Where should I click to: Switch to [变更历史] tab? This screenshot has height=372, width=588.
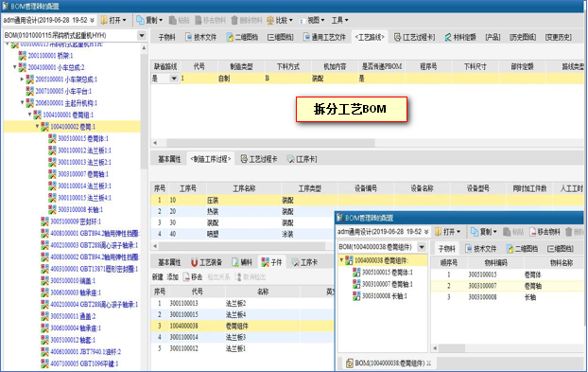pos(558,37)
